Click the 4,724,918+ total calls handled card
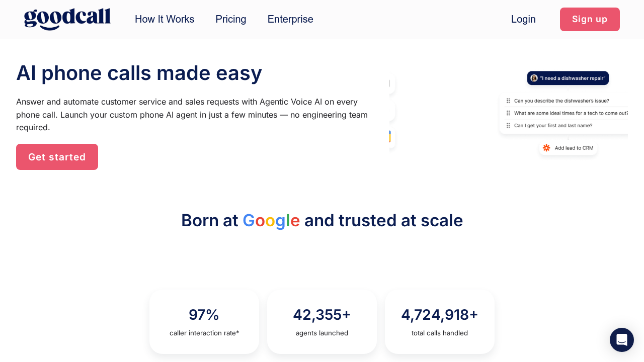Viewport: 644px width, 362px height. click(x=440, y=322)
